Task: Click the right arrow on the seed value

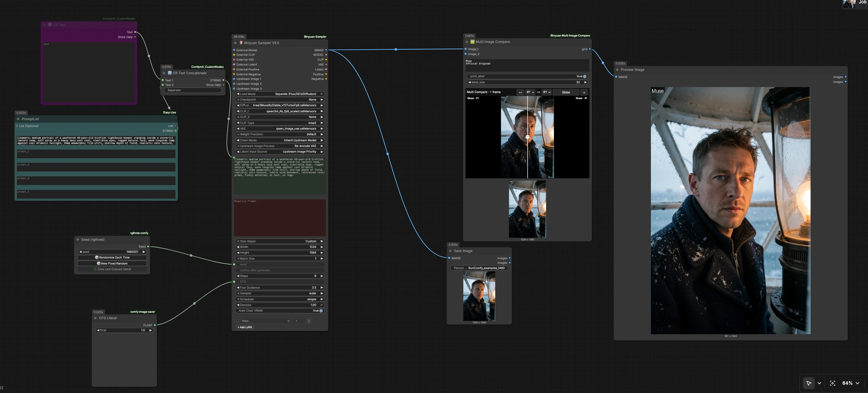Action: pos(144,252)
